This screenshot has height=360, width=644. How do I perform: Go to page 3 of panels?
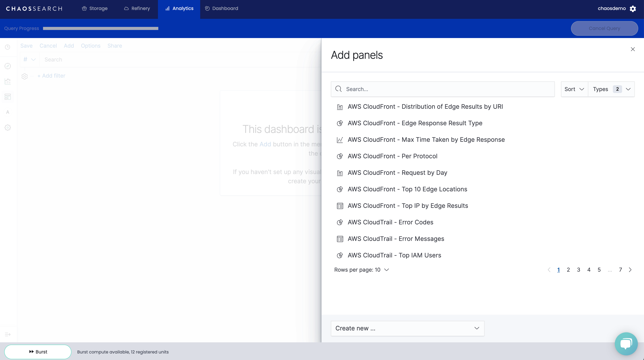(578, 270)
